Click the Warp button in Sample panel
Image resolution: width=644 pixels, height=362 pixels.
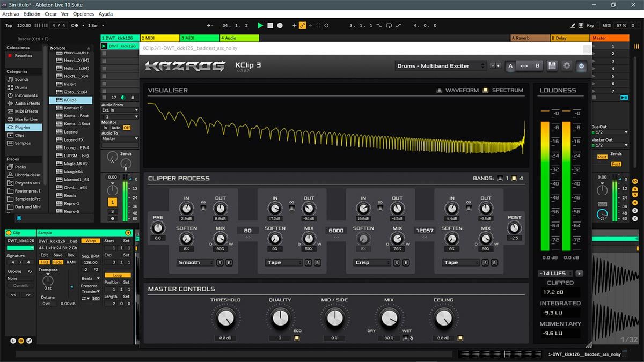pos(91,241)
